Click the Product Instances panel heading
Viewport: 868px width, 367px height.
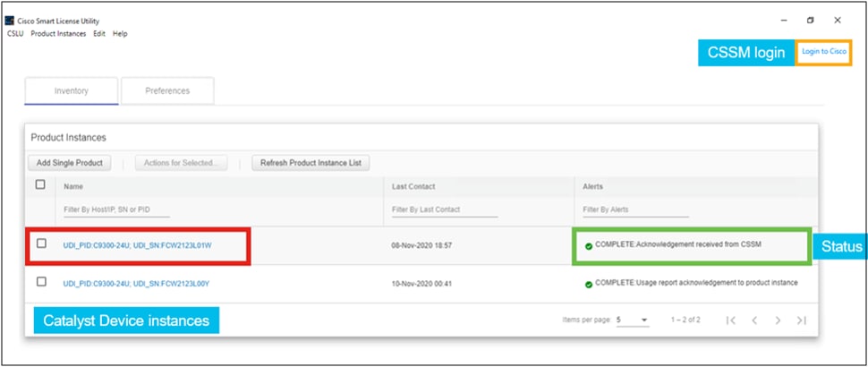coord(69,137)
